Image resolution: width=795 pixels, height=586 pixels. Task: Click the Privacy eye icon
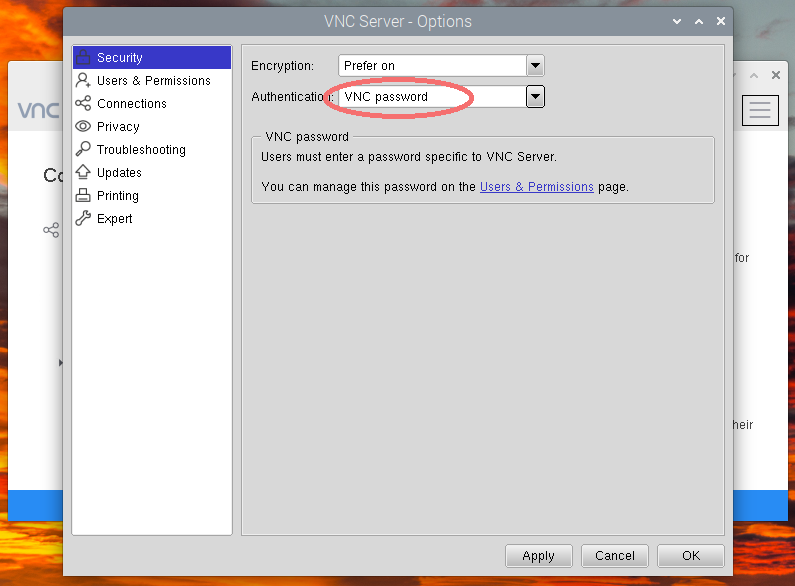83,126
